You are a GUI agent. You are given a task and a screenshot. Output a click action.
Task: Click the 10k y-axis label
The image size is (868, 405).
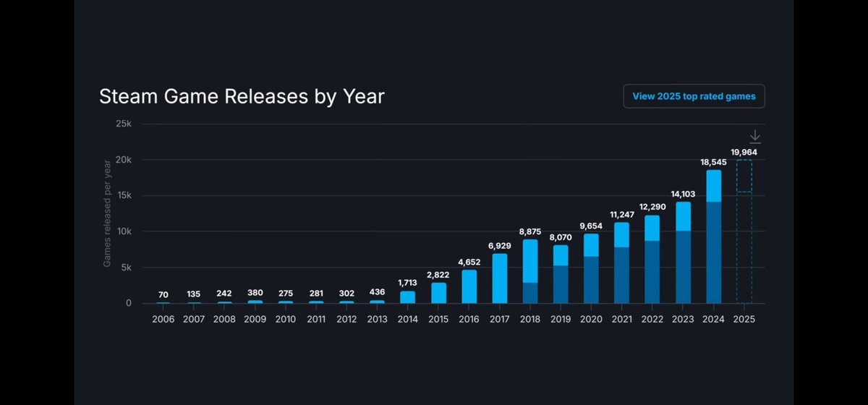124,231
